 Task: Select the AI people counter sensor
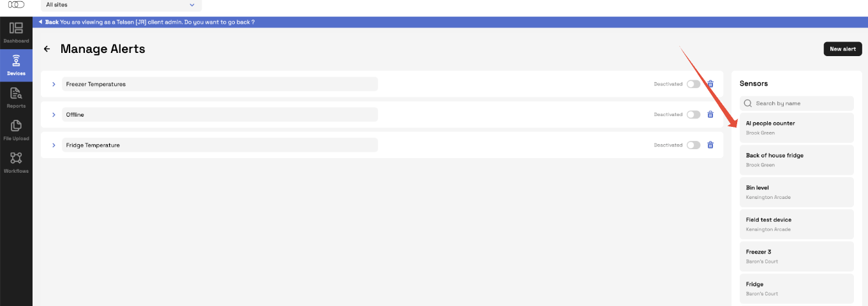tap(797, 127)
